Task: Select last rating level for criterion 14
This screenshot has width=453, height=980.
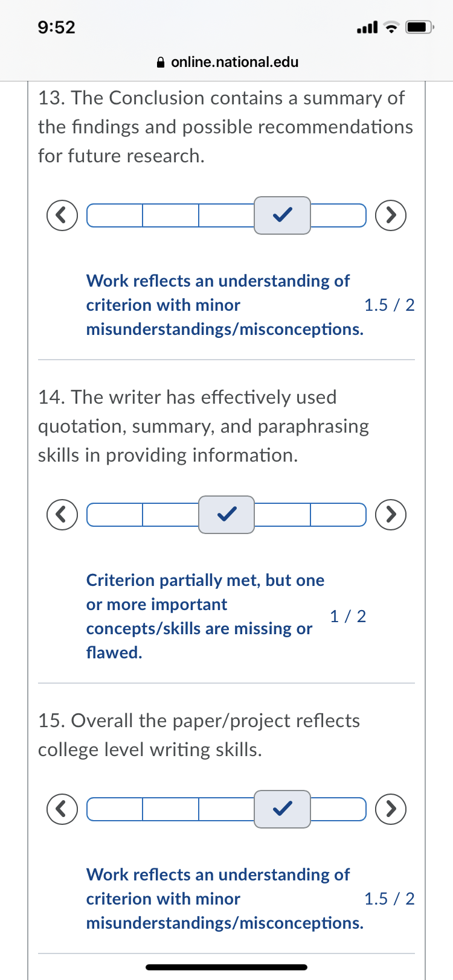Action: point(338,514)
